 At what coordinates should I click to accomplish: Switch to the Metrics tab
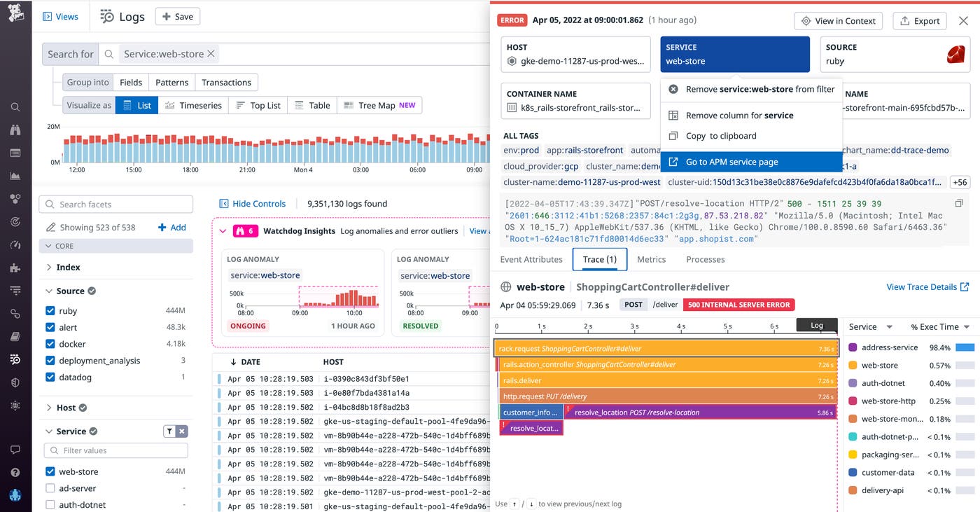651,258
